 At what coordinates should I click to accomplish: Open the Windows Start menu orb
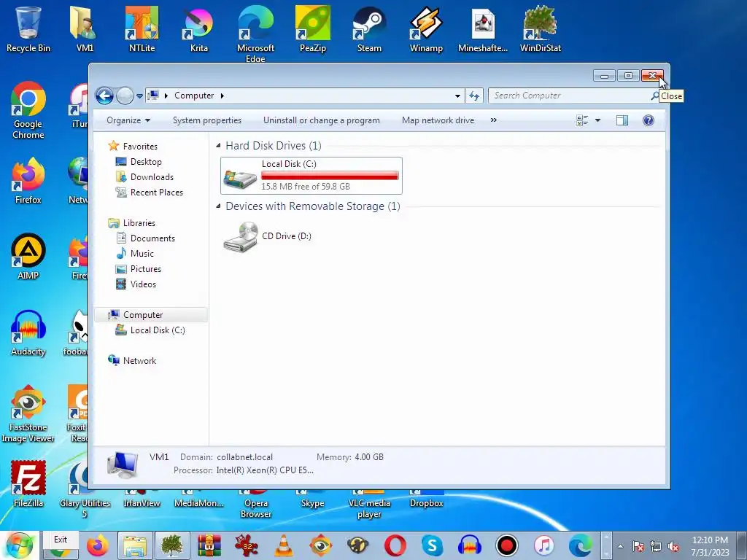[19, 545]
